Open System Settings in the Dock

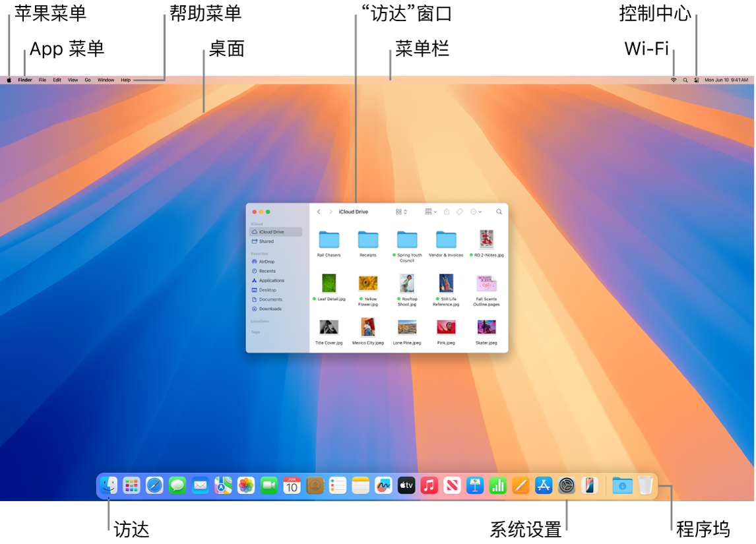click(567, 486)
